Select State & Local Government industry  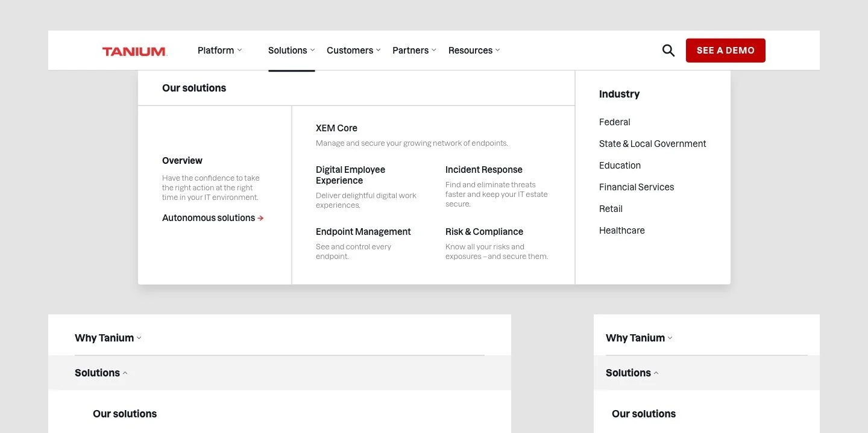(x=653, y=144)
